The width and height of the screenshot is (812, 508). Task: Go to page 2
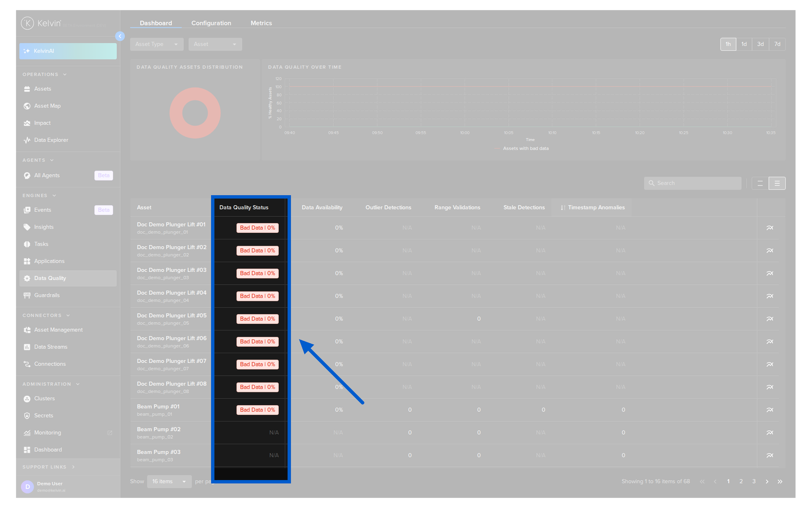pyautogui.click(x=741, y=482)
